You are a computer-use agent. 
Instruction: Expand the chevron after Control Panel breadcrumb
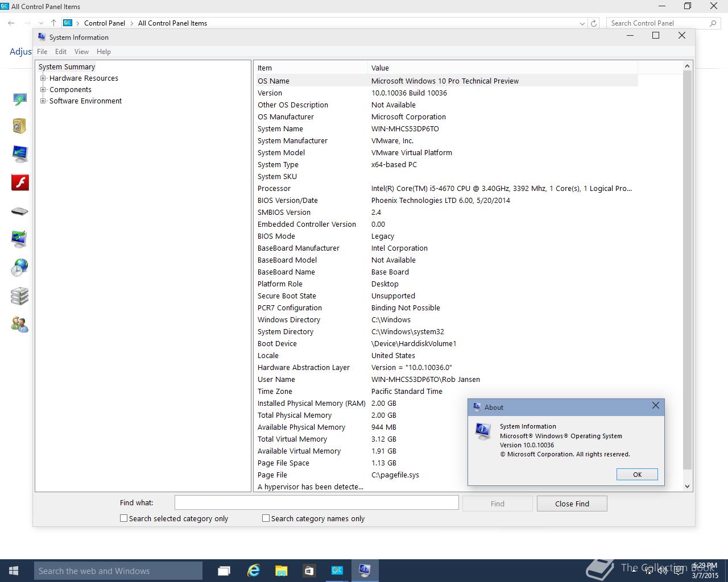coord(131,23)
